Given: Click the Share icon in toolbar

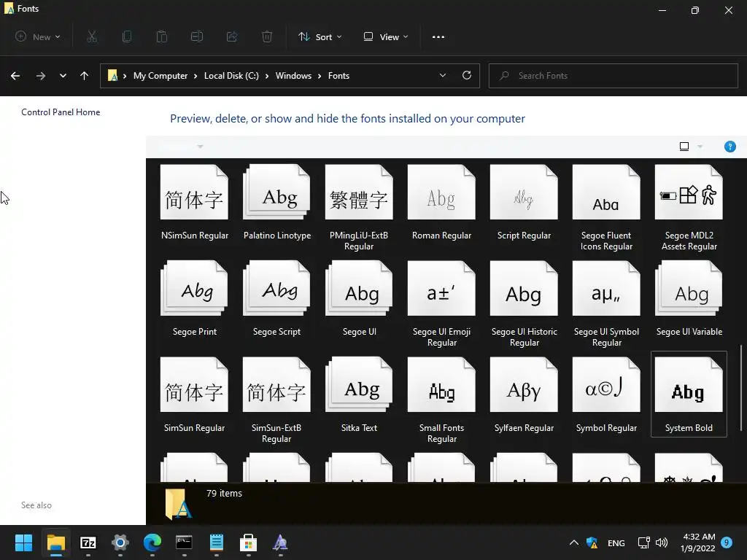Looking at the screenshot, I should [x=232, y=36].
